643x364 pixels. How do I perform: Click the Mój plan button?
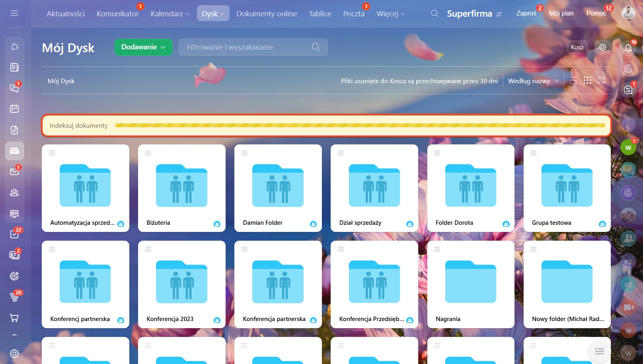coord(561,13)
